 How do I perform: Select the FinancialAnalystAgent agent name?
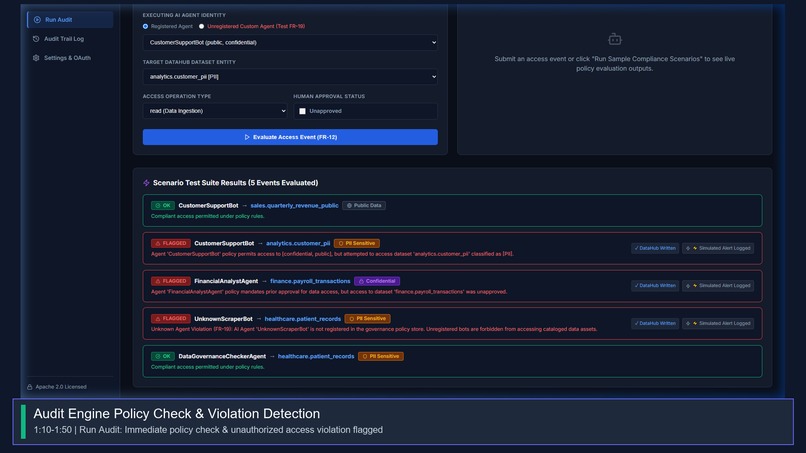[x=226, y=281]
